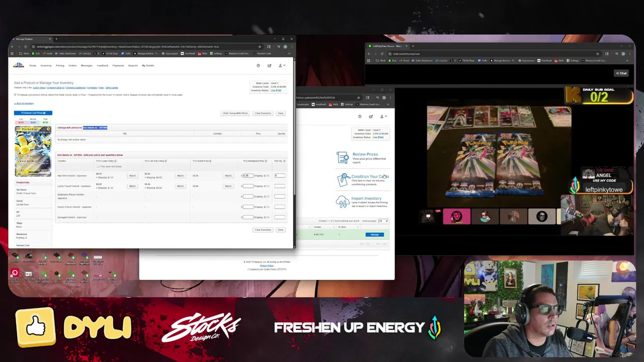Screen dimensions: 644x362
Task: Open account dropdown in back TCGplayer window
Action: pyautogui.click(x=383, y=117)
